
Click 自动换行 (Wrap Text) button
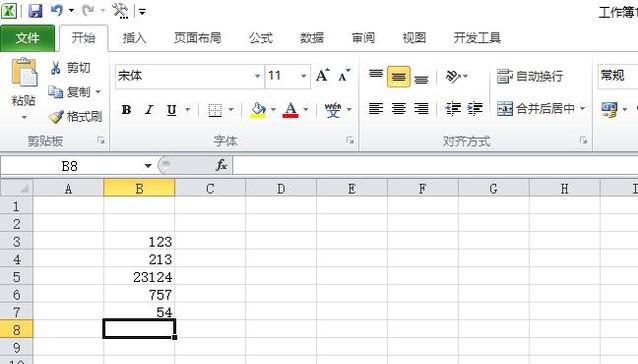pos(530,76)
